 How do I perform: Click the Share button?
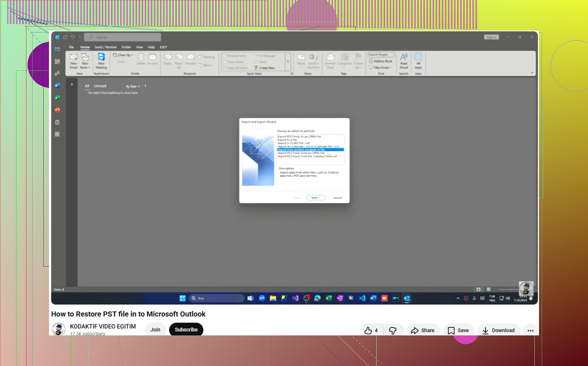pos(423,330)
